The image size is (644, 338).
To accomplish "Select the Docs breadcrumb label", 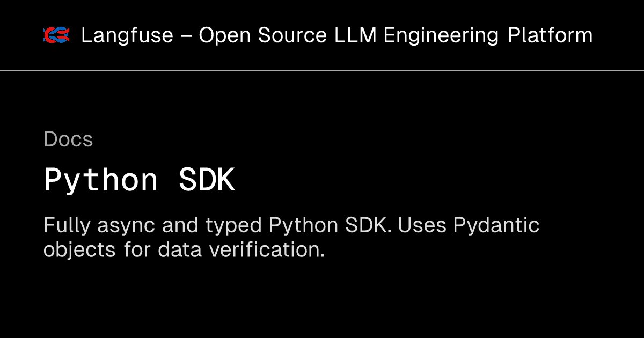I will click(68, 139).
